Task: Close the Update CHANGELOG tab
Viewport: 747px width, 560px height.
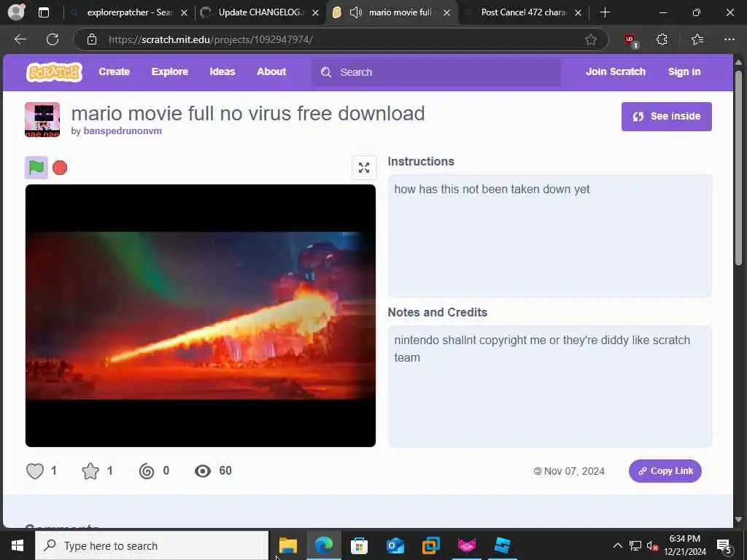Action: tap(315, 13)
